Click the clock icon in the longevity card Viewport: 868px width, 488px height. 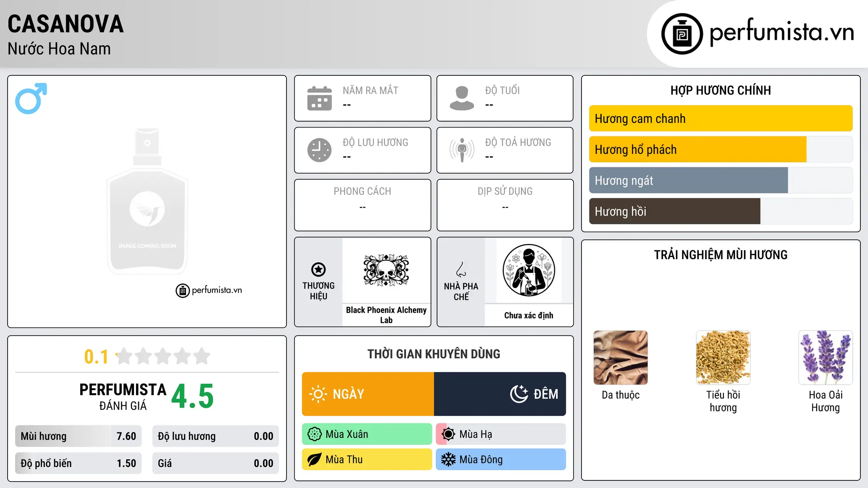(x=320, y=150)
